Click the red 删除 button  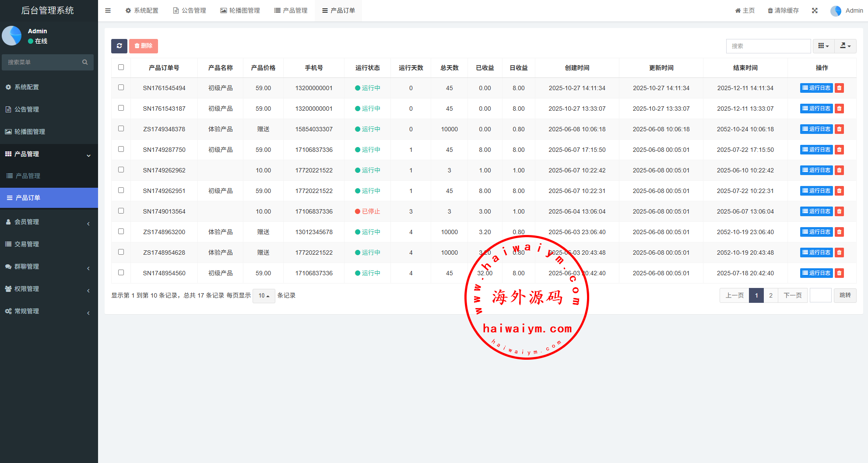click(x=143, y=46)
